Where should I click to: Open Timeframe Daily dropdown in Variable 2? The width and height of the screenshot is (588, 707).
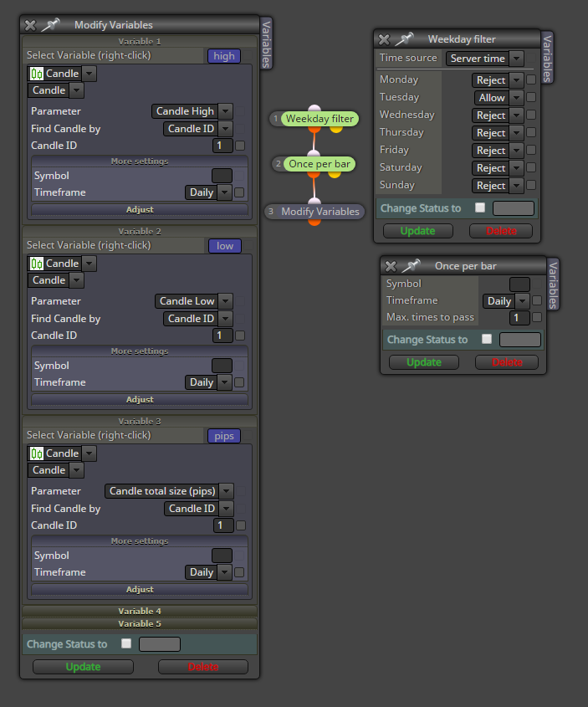click(208, 382)
